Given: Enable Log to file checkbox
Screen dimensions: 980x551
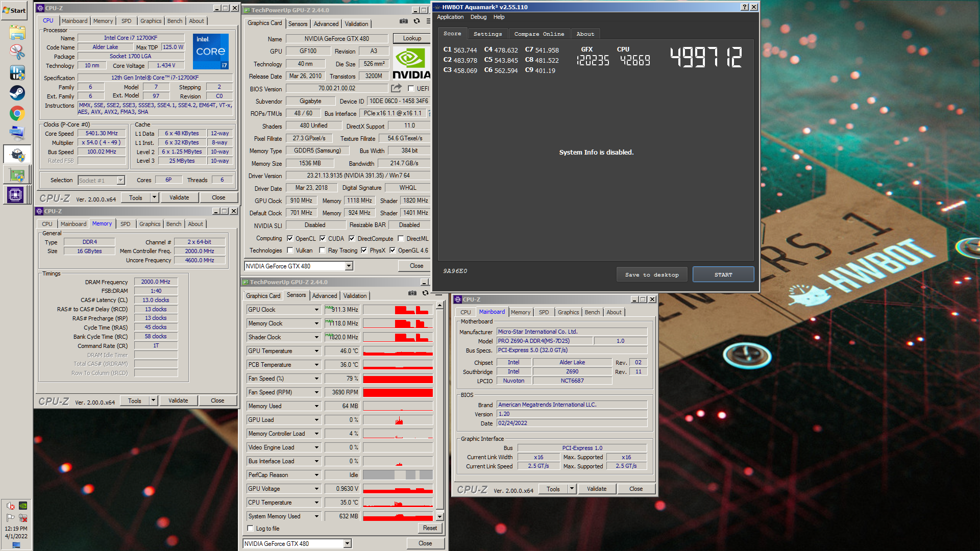Looking at the screenshot, I should coord(250,529).
